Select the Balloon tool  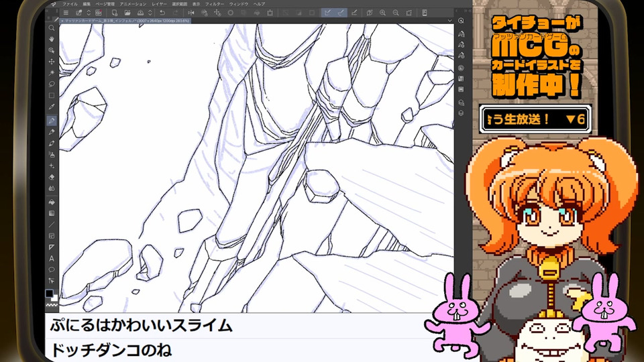click(x=52, y=269)
